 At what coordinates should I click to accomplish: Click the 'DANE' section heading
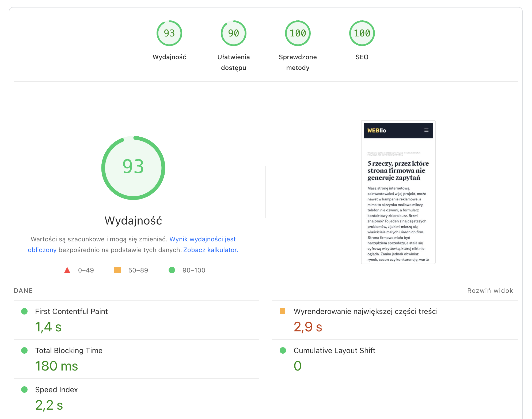(x=23, y=291)
